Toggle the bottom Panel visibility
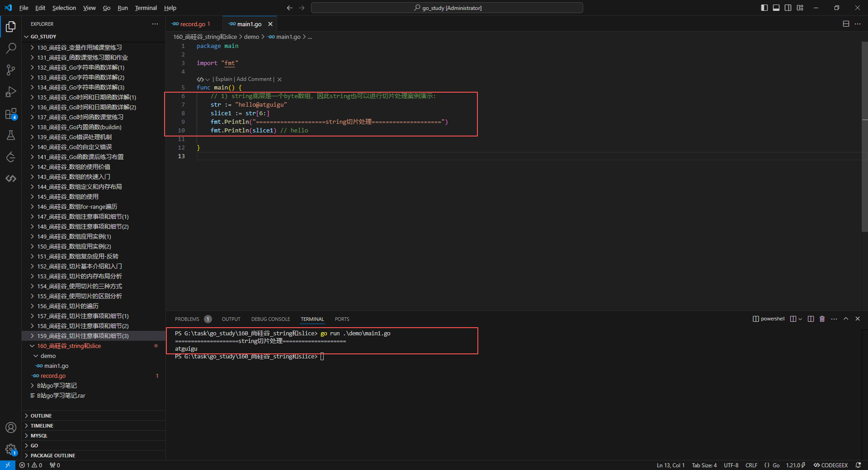This screenshot has height=470, width=868. pyautogui.click(x=776, y=8)
